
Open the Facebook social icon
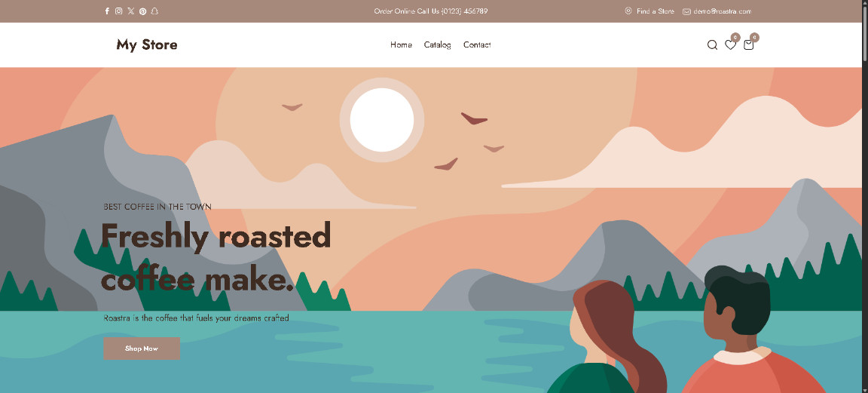pos(107,11)
